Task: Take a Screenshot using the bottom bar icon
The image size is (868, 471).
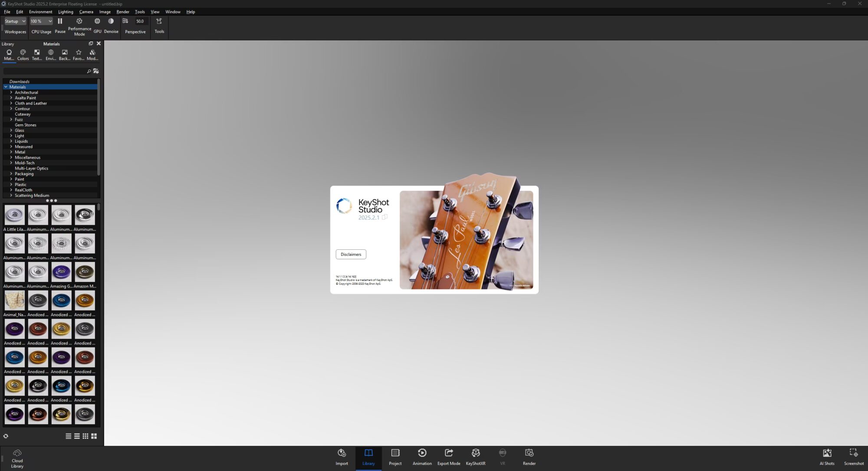Action: (x=853, y=456)
